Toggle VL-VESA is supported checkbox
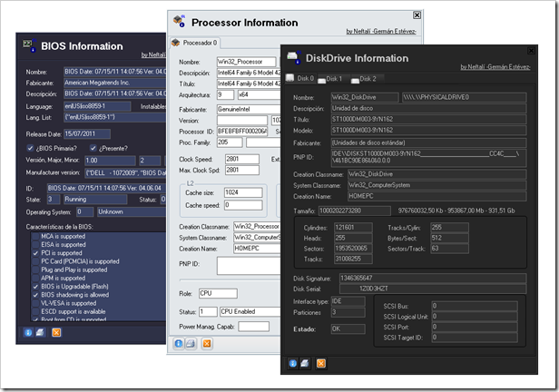559x392 pixels. point(35,303)
